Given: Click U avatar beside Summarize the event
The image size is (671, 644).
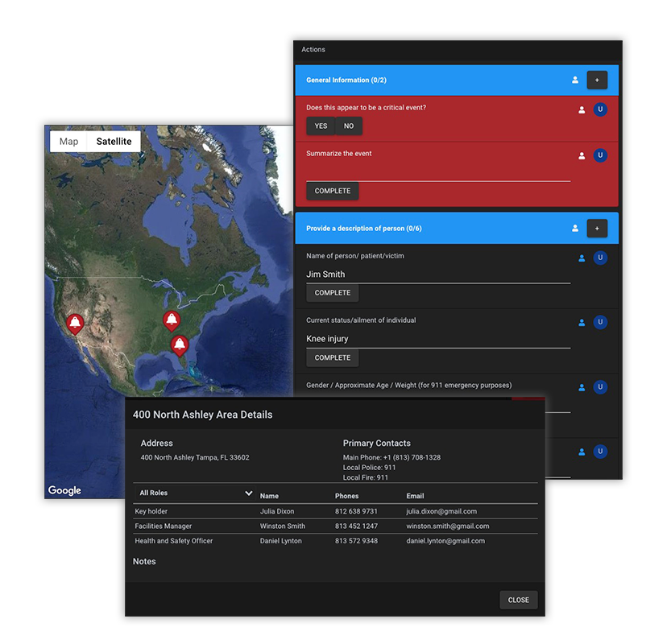Looking at the screenshot, I should (x=600, y=155).
